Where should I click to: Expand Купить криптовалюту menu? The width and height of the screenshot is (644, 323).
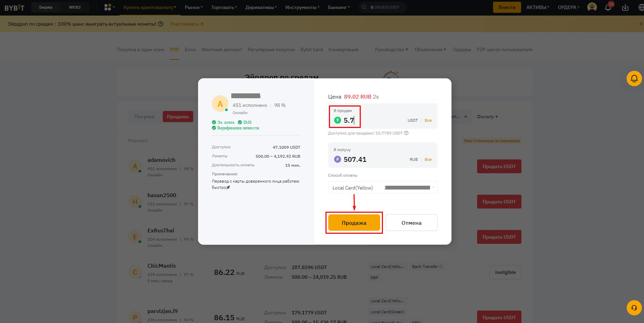coord(150,7)
